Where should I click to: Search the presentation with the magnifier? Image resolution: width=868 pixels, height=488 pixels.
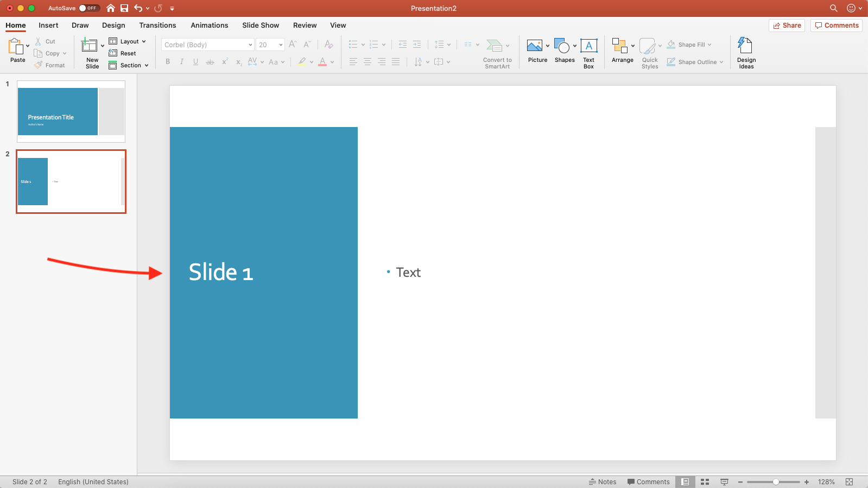(833, 8)
